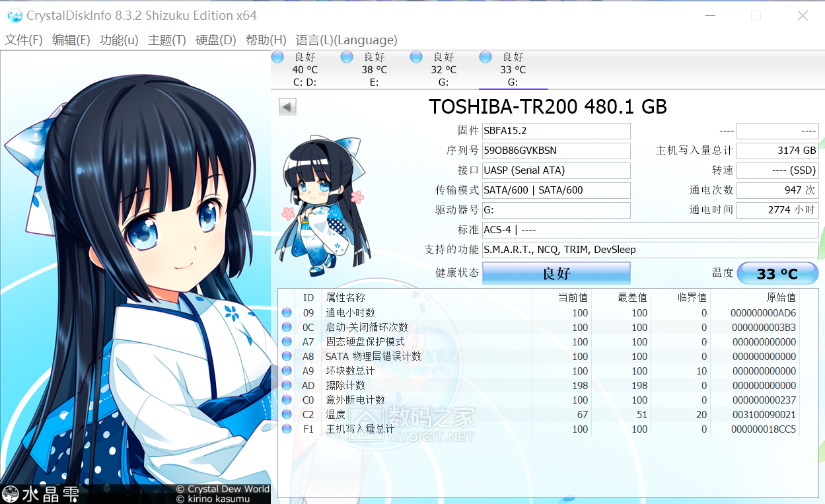Click status orb of attribute F1 row
The image size is (825, 504).
[287, 429]
